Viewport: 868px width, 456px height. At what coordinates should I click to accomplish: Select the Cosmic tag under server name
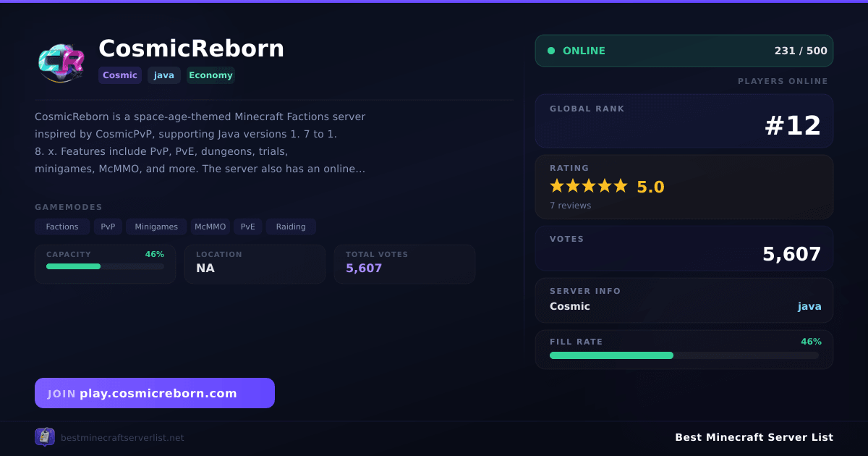tap(120, 75)
